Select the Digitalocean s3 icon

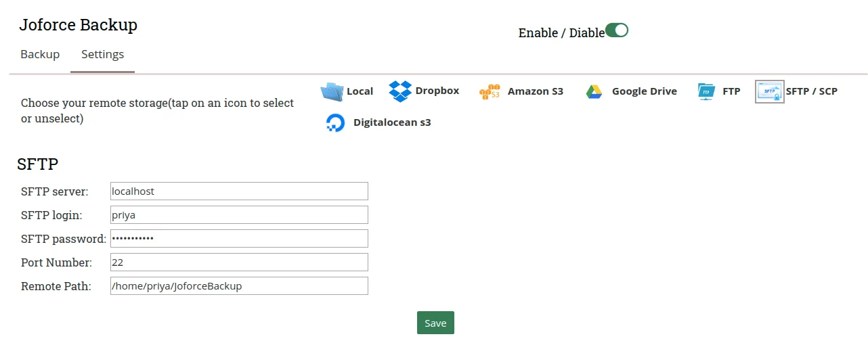[x=335, y=122]
